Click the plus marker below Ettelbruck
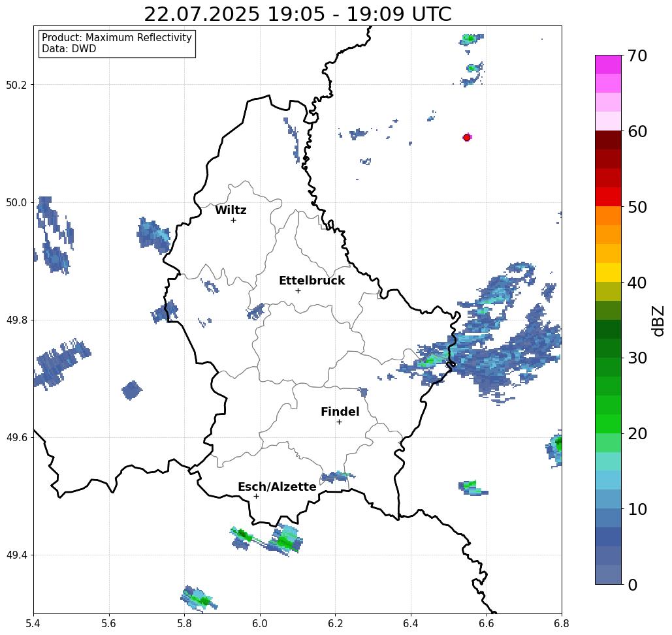This screenshot has height=635, width=672. click(298, 290)
